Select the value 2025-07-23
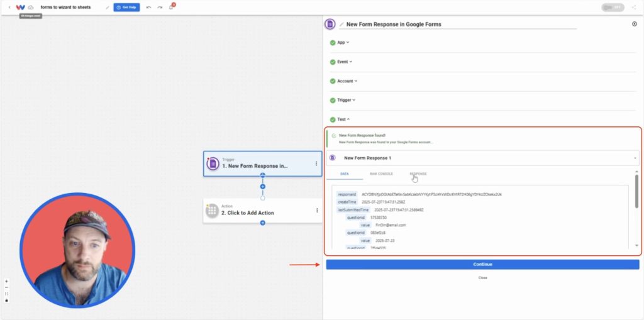This screenshot has width=644, height=320. [385, 241]
